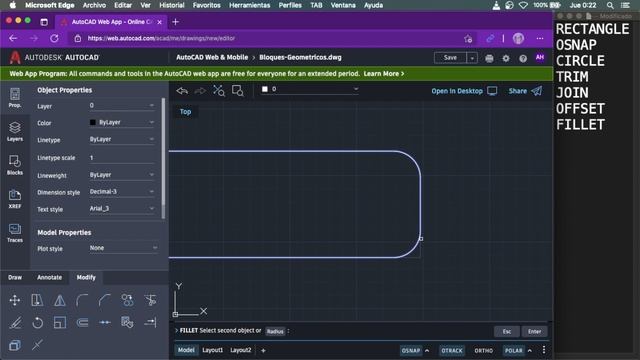Click the black color swatch beside ByLayer
Screen dimensions: 640x360
(x=93, y=122)
